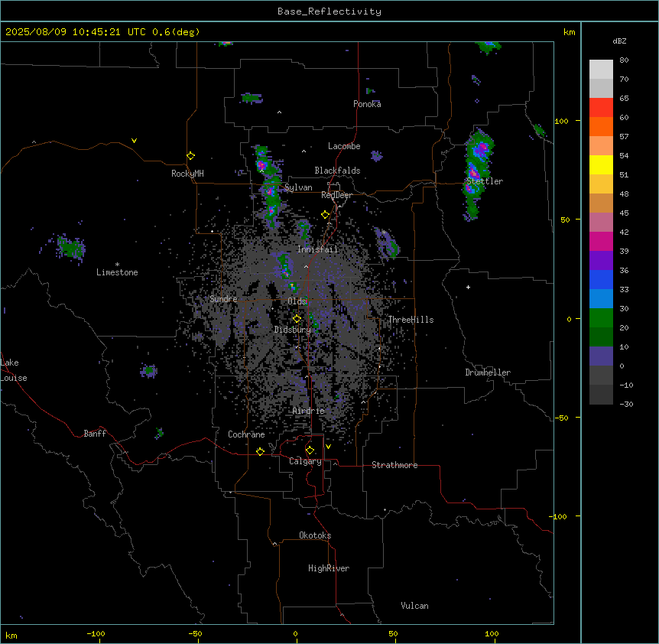The image size is (659, 644).
Task: Select the blue 36 dBZ legend swatch
Action: pyautogui.click(x=601, y=279)
